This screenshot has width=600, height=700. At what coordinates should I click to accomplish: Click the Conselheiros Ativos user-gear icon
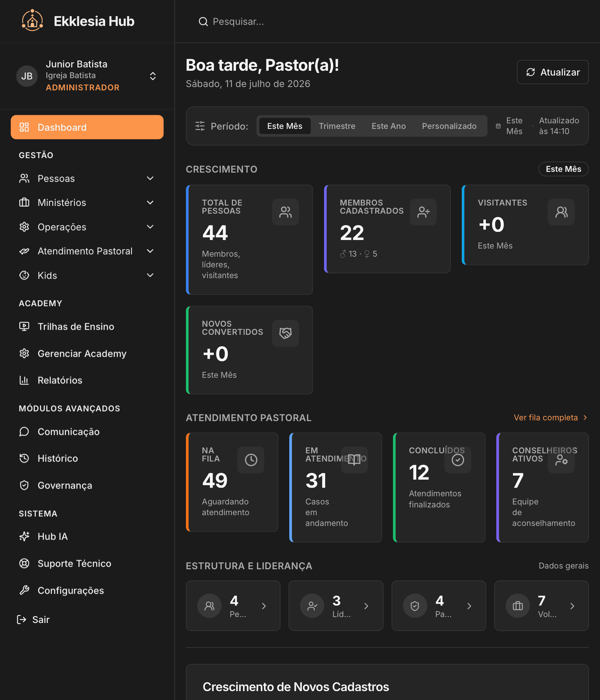tap(561, 460)
